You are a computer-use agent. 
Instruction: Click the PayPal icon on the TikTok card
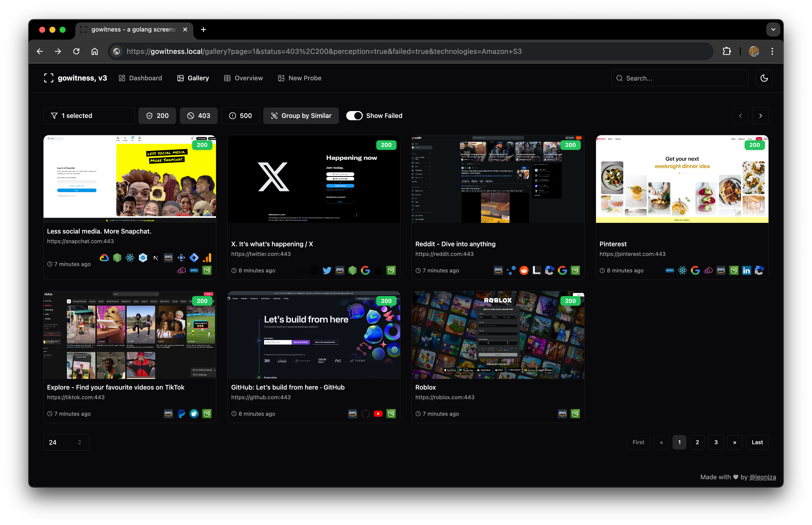point(181,413)
